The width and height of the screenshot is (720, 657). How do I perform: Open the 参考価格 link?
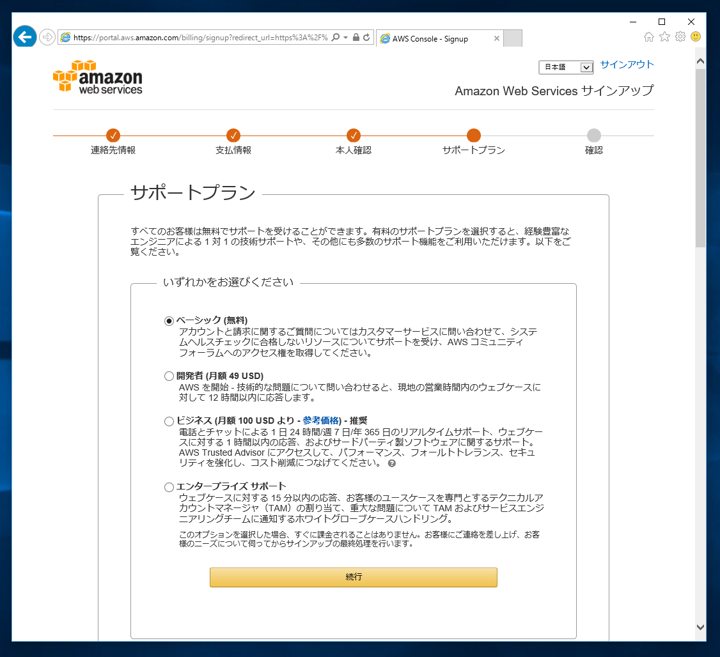pos(321,421)
